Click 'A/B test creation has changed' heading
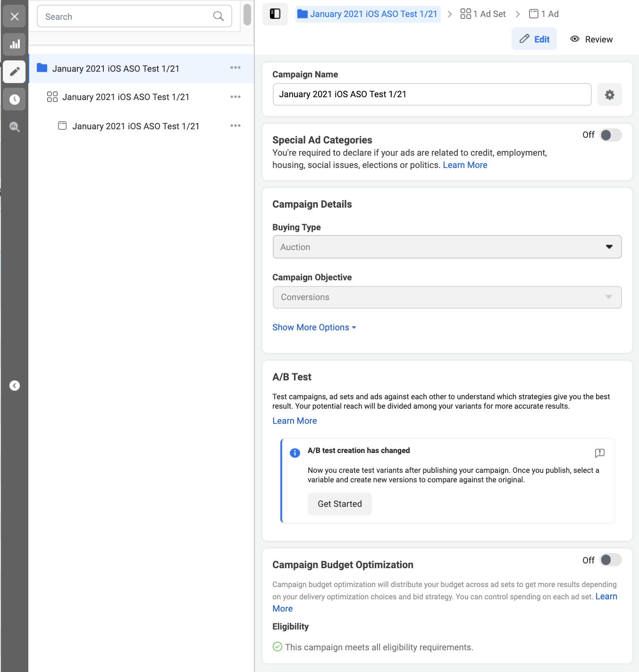 pos(359,451)
